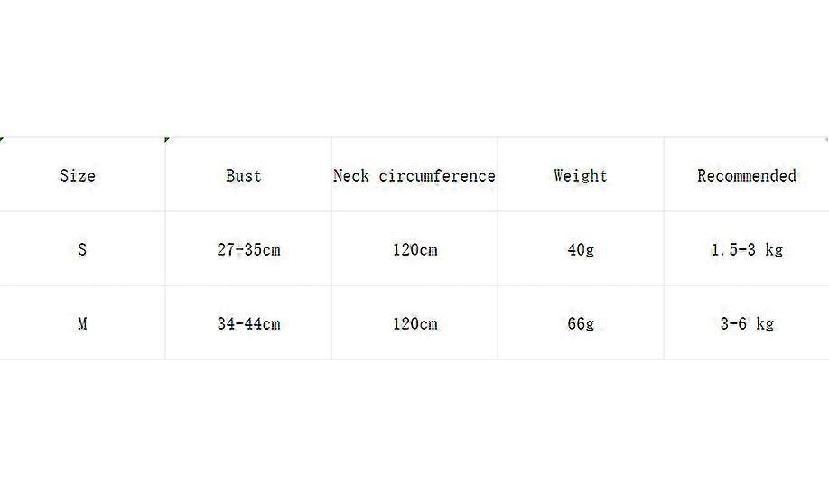The height and width of the screenshot is (504, 829).
Task: Click the green triangle in Size header corner
Action: [x=2, y=139]
